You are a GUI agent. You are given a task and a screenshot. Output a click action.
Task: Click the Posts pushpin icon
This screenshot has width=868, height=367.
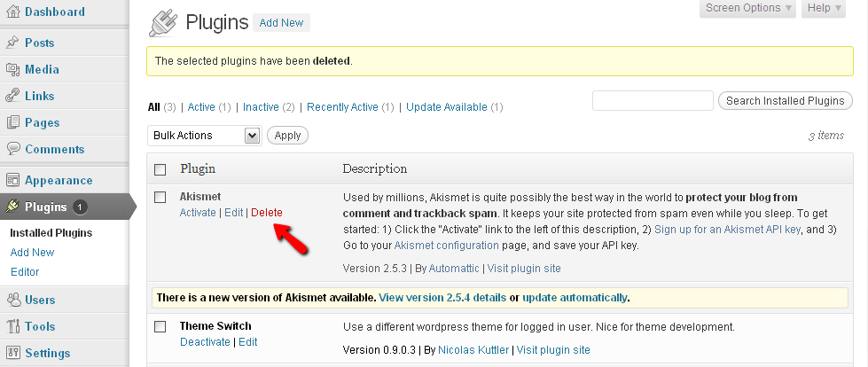point(12,43)
